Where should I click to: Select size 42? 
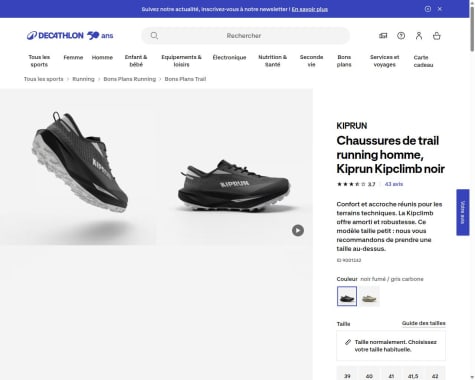click(x=435, y=374)
